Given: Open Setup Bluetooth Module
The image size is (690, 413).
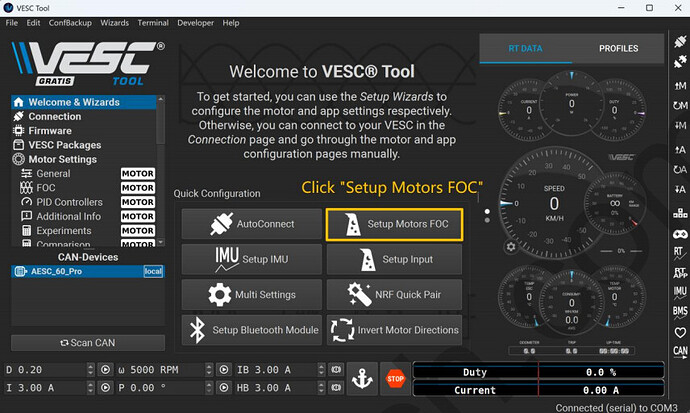Looking at the screenshot, I should coord(252,330).
